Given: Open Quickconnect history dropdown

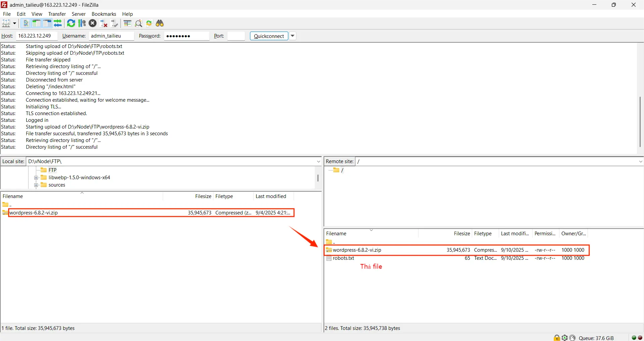Looking at the screenshot, I should 293,36.
